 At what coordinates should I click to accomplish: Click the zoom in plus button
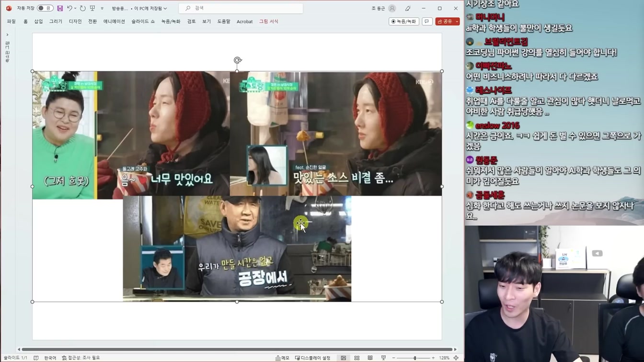coord(433,358)
